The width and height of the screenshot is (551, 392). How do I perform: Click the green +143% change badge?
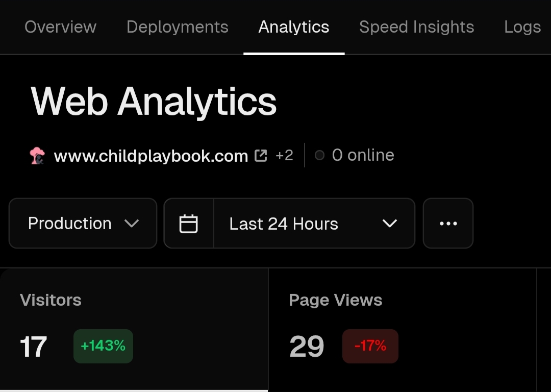tap(103, 346)
